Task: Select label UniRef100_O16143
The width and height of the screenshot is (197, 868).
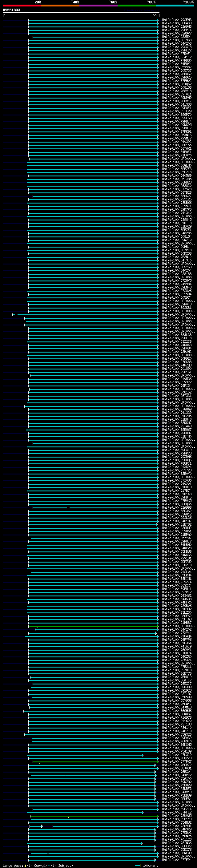Action: click(x=177, y=494)
